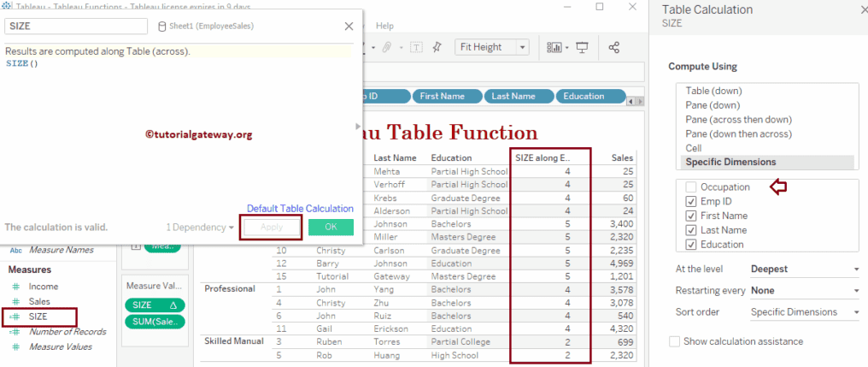Click the Apply button

pos(272,227)
